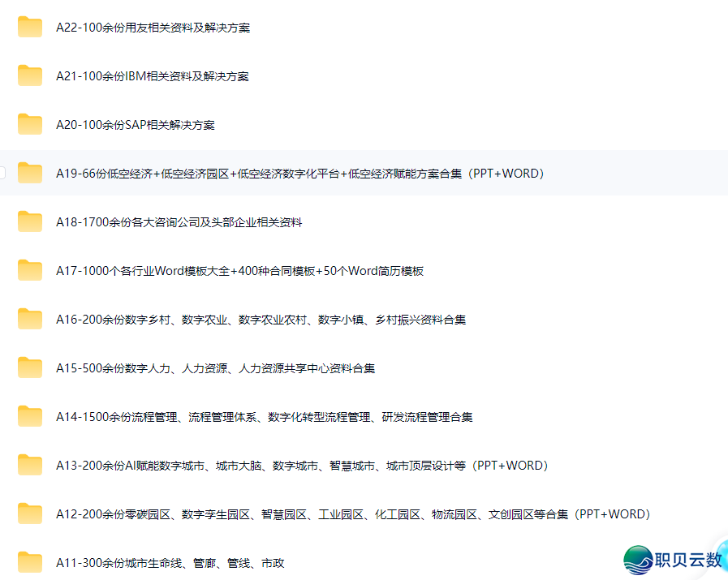This screenshot has width=728, height=580.
Task: Click the A20 SAP folder icon
Action: [30, 125]
